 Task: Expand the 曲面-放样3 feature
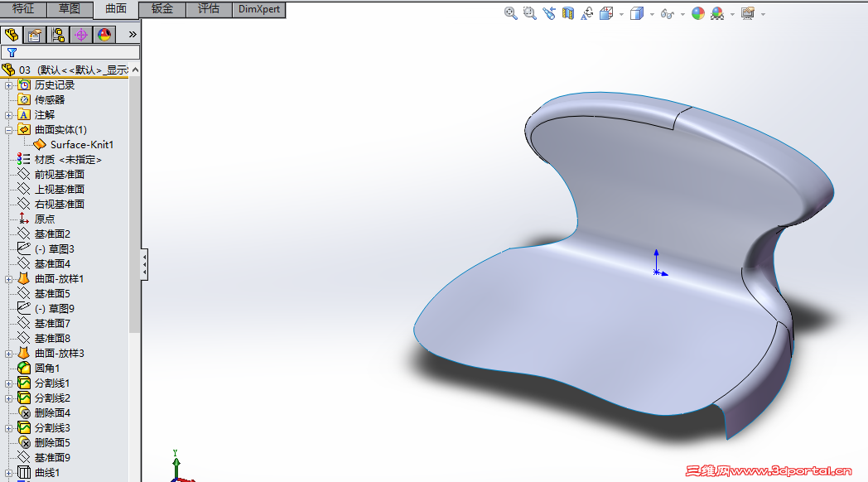9,354
